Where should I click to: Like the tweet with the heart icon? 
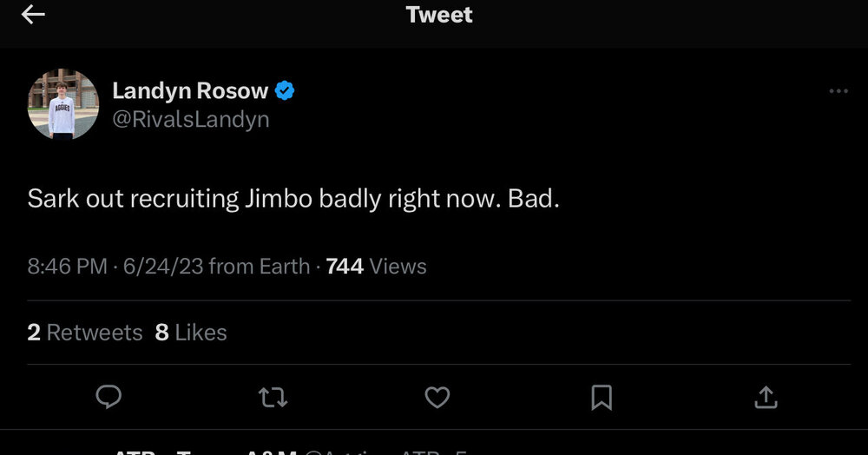pyautogui.click(x=437, y=397)
